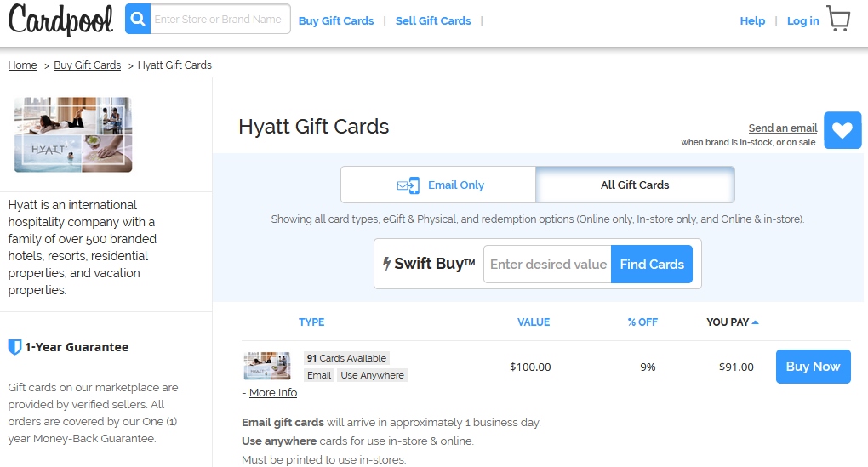Focus the Enter desired value field
Image resolution: width=868 pixels, height=467 pixels.
pyautogui.click(x=547, y=264)
